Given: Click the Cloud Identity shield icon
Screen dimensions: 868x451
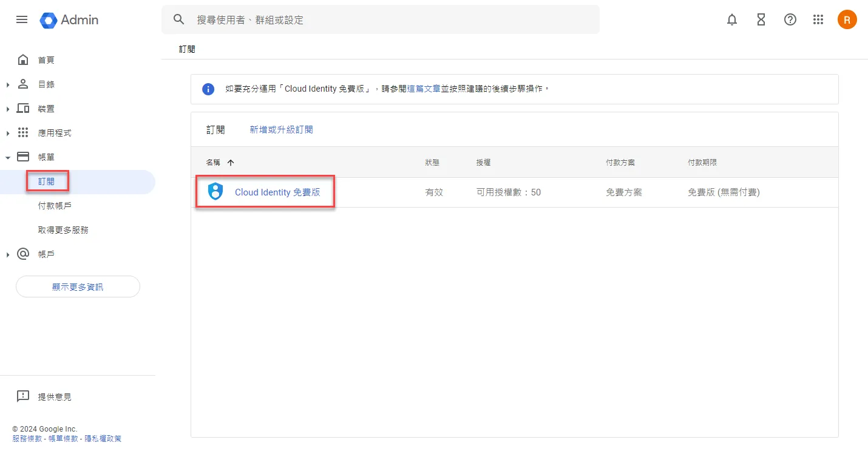Looking at the screenshot, I should click(215, 192).
